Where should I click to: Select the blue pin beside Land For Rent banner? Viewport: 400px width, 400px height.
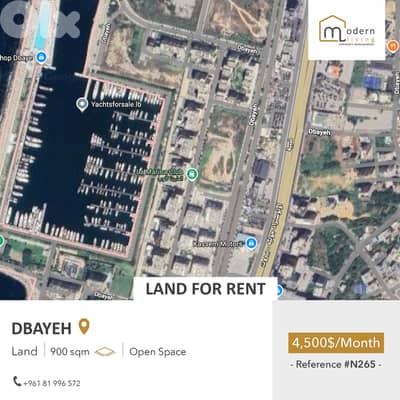tap(279, 291)
